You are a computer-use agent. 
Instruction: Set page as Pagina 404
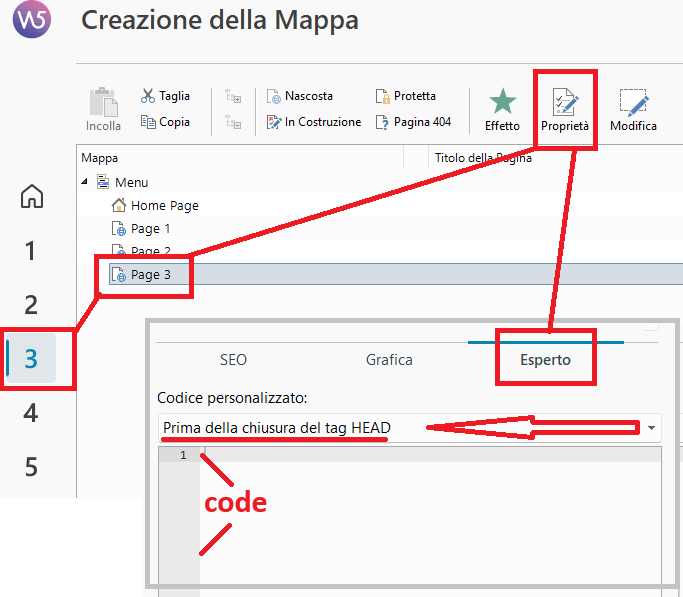[x=413, y=122]
